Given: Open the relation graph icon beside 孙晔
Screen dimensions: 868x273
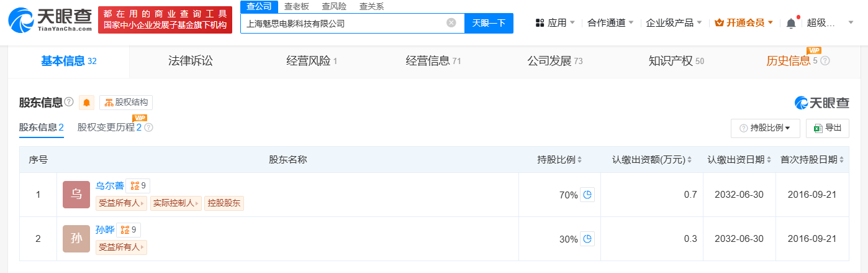Looking at the screenshot, I should (x=129, y=229).
